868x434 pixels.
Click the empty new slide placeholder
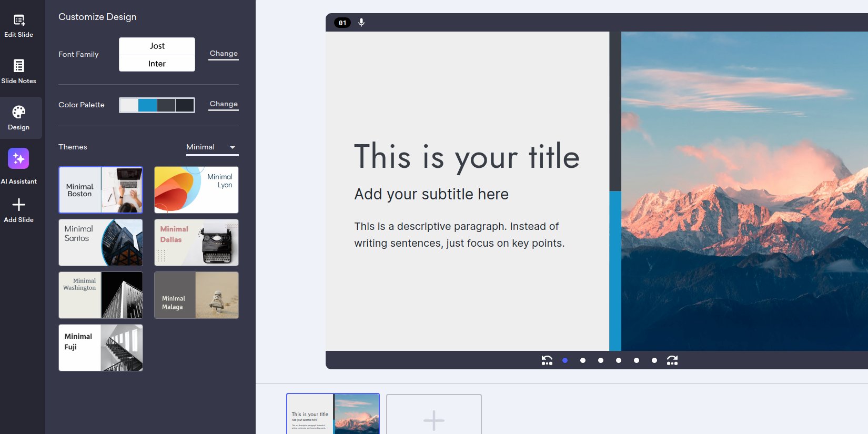coord(434,416)
